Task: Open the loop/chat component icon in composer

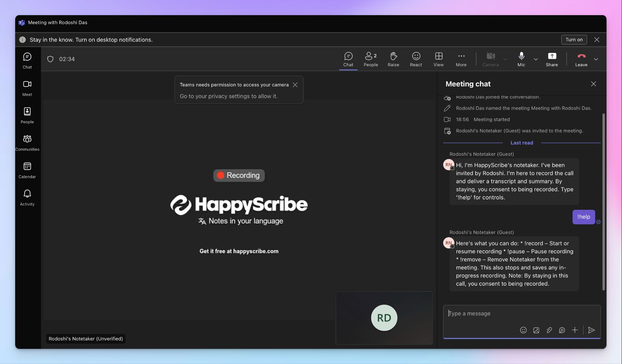Action: (x=562, y=330)
